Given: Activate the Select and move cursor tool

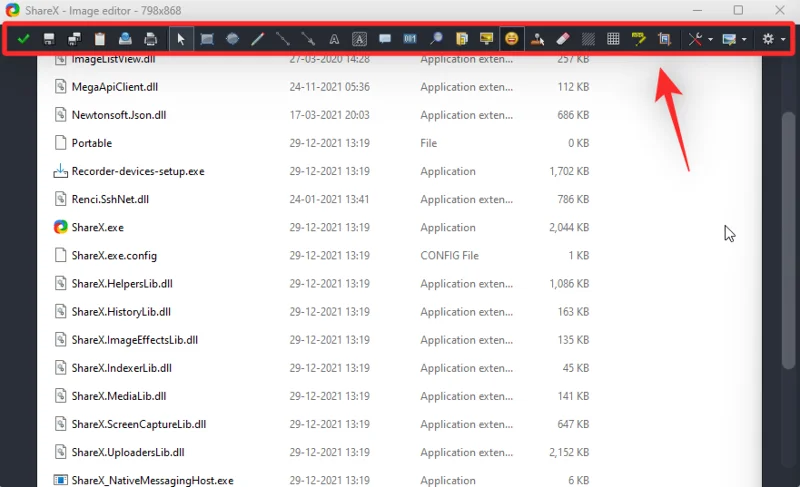Looking at the screenshot, I should pos(181,39).
